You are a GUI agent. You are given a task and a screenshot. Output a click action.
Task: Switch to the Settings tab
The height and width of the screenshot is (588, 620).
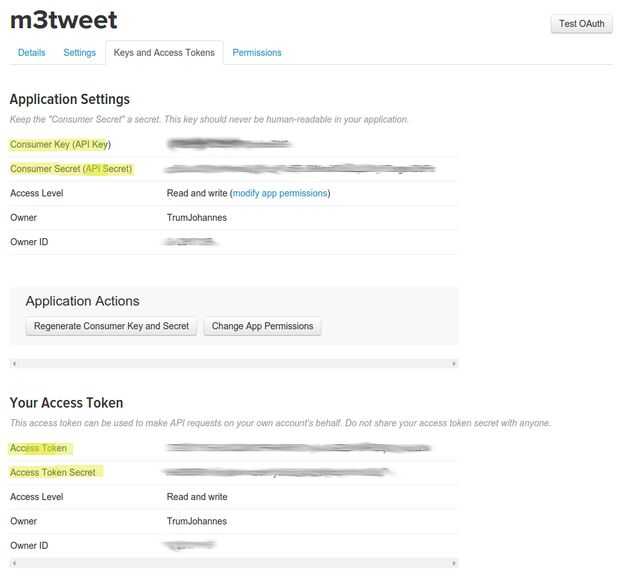[79, 52]
